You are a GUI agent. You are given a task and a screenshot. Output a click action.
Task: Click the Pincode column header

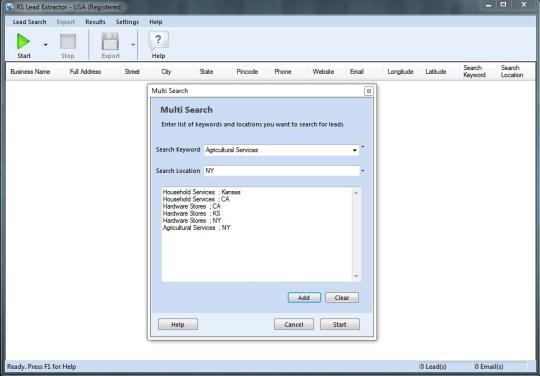[247, 72]
